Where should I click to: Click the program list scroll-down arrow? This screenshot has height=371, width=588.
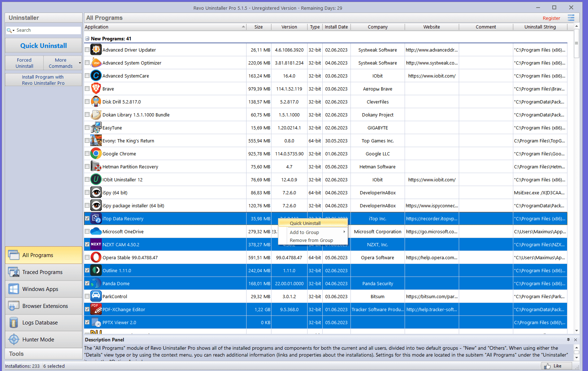[x=576, y=331]
